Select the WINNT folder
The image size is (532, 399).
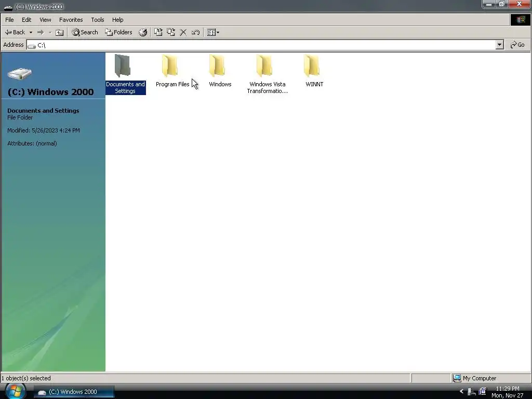(314, 71)
